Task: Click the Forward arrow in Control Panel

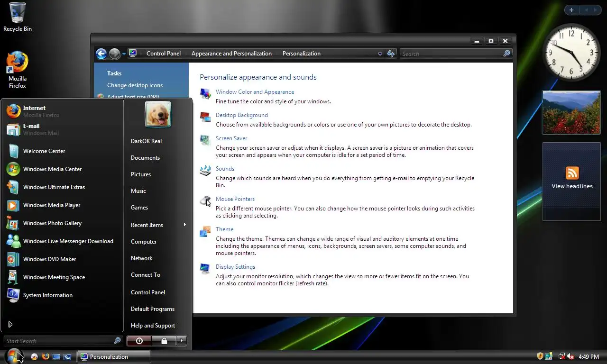Action: pyautogui.click(x=114, y=54)
